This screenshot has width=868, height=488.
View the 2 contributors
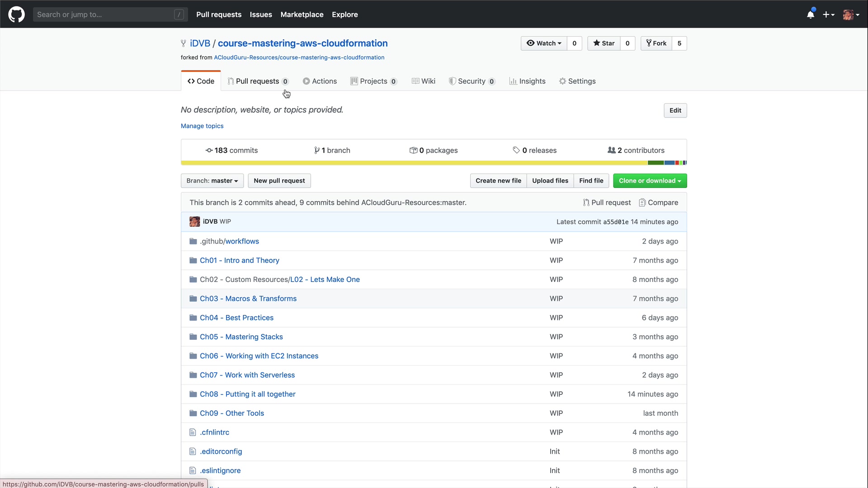click(x=636, y=150)
